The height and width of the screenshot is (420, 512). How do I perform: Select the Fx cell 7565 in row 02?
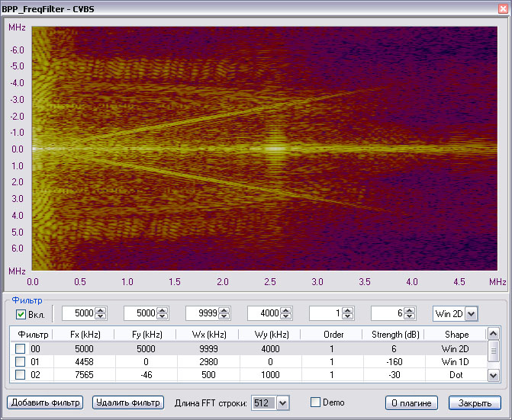(84, 375)
